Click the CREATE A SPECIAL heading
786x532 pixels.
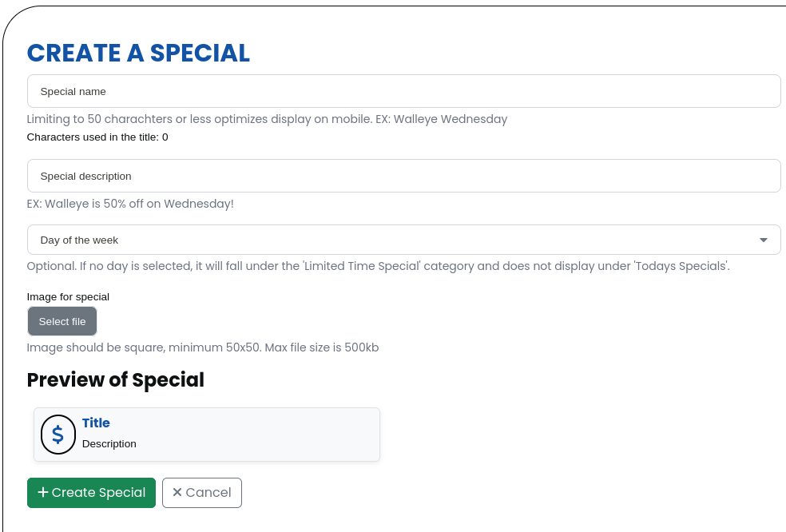click(138, 54)
